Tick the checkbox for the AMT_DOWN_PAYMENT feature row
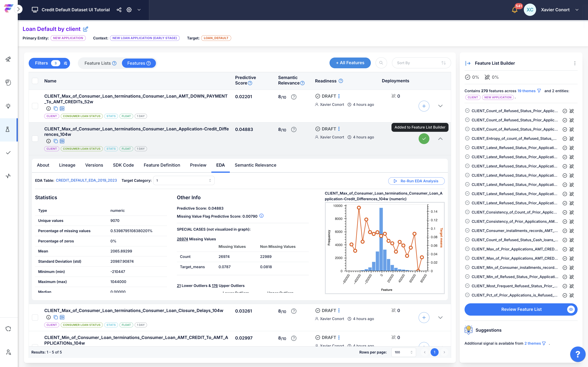 [x=35, y=106]
